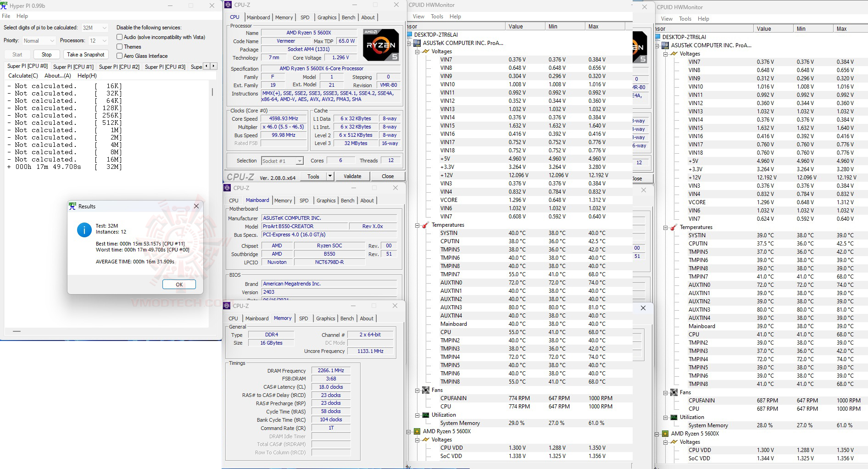The width and height of the screenshot is (868, 469).
Task: Switch to Super PI [CPU #2] tab
Action: pos(119,67)
